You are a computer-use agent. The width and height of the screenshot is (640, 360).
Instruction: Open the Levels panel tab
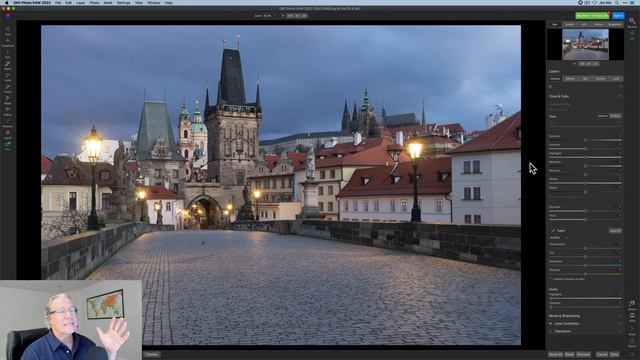(x=569, y=24)
